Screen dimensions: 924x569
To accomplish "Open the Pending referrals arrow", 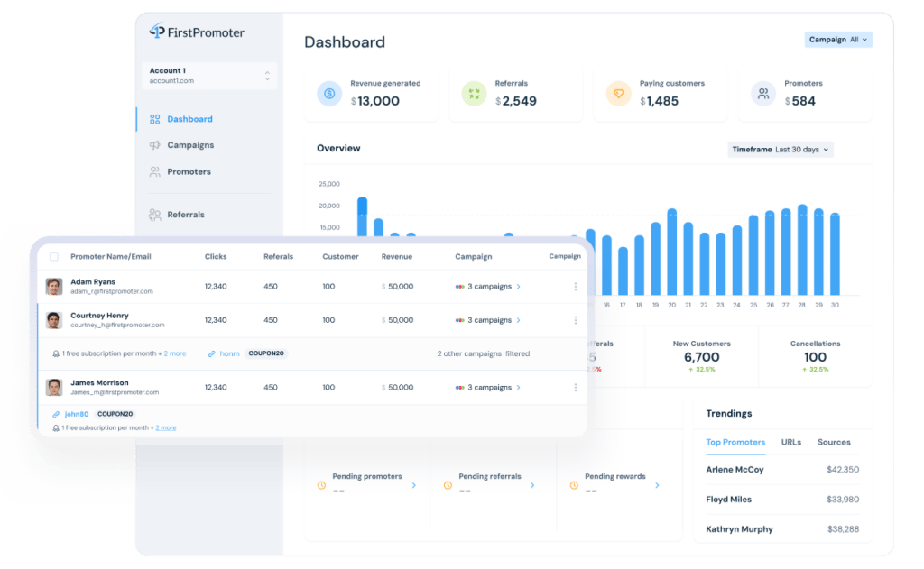I will tap(532, 485).
